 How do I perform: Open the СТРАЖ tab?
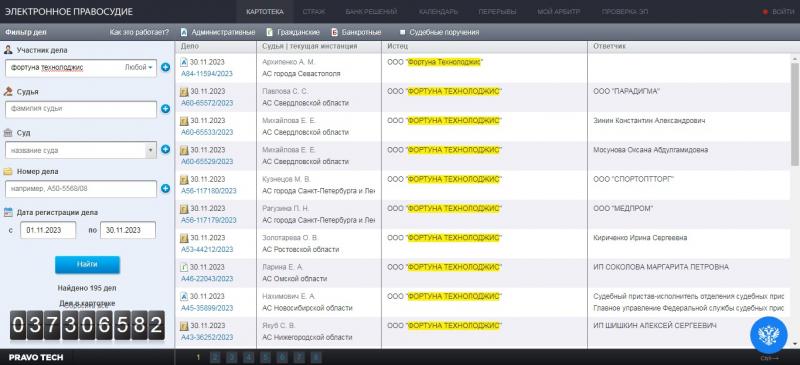314,12
